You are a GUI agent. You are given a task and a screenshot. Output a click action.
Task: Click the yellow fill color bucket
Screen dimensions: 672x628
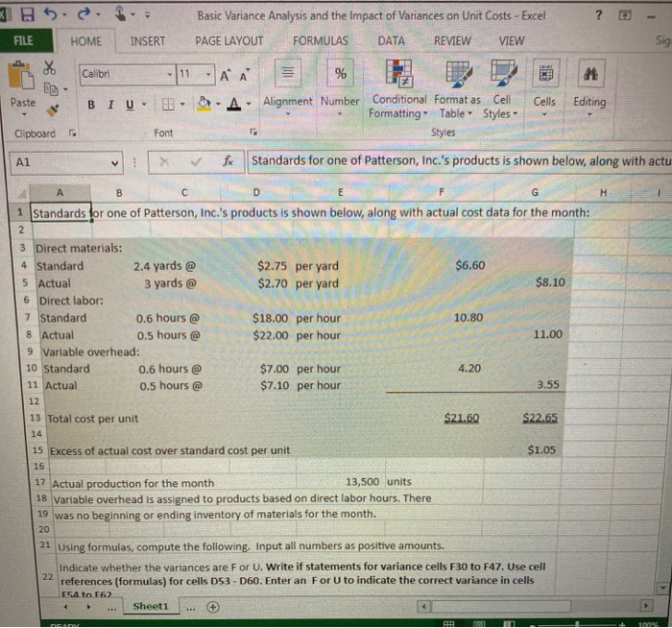click(x=204, y=104)
